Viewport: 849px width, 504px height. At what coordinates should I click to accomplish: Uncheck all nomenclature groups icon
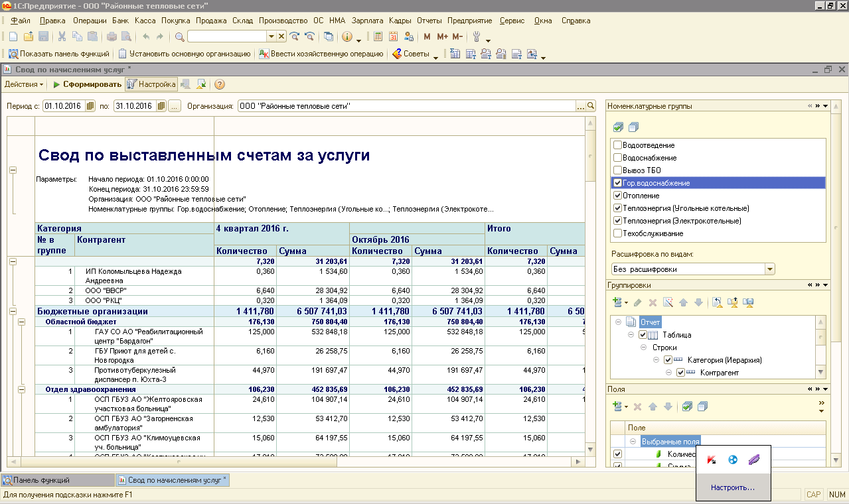click(x=633, y=127)
